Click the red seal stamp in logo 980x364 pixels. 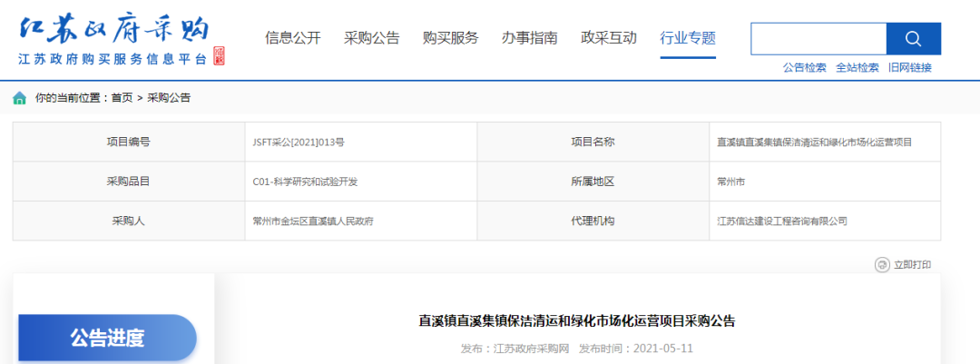(219, 56)
